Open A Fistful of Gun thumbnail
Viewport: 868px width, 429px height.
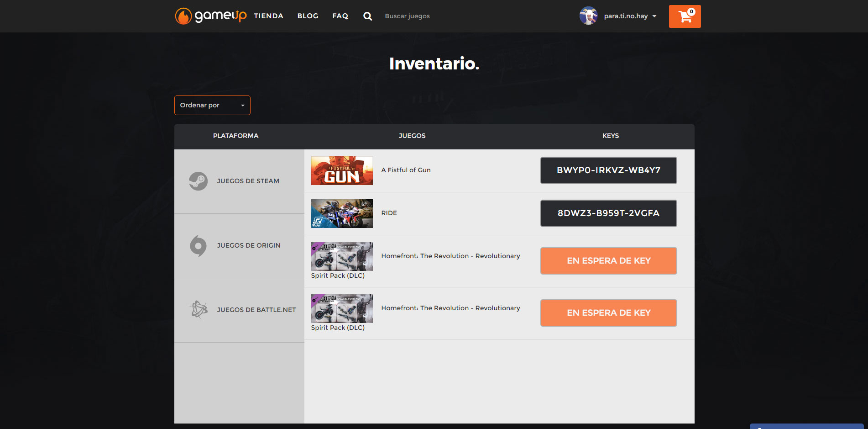click(x=342, y=170)
